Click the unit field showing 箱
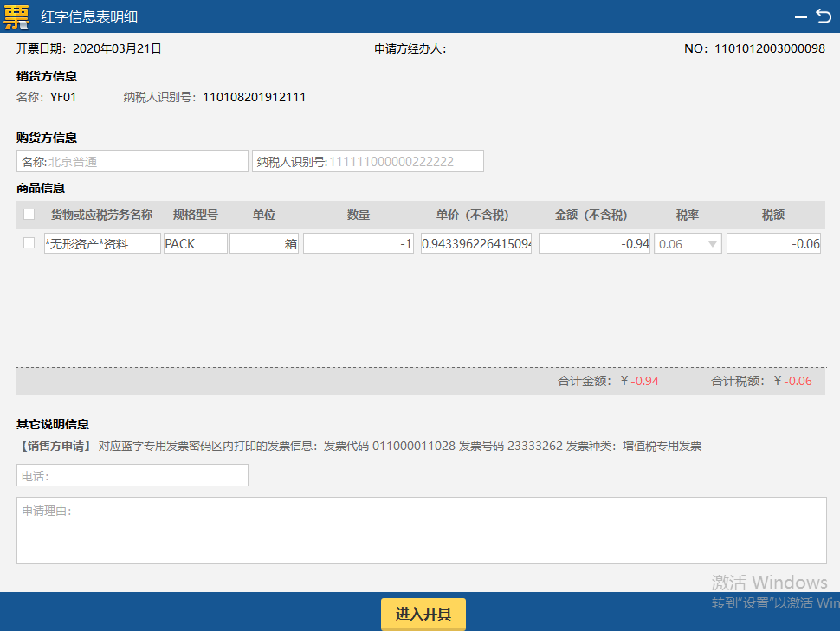840x631 pixels. [x=264, y=243]
